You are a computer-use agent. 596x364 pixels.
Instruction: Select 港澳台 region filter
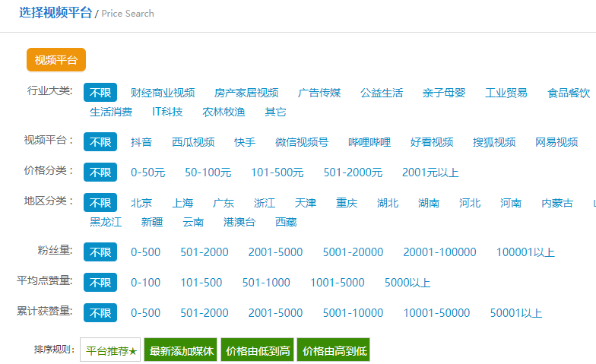239,222
